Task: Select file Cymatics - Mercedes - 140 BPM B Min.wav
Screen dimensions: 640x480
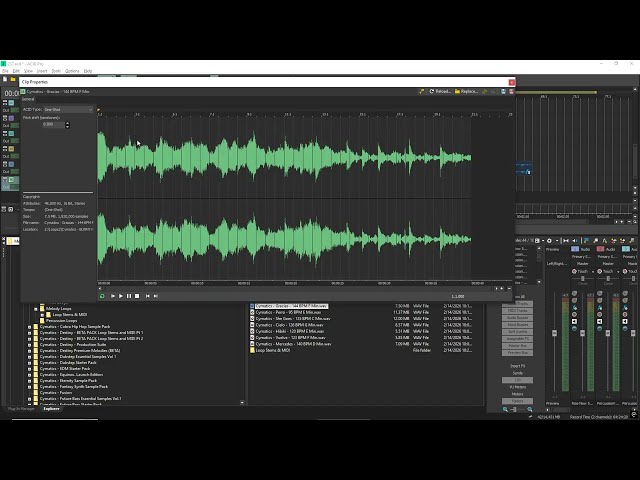Action: pyautogui.click(x=293, y=344)
